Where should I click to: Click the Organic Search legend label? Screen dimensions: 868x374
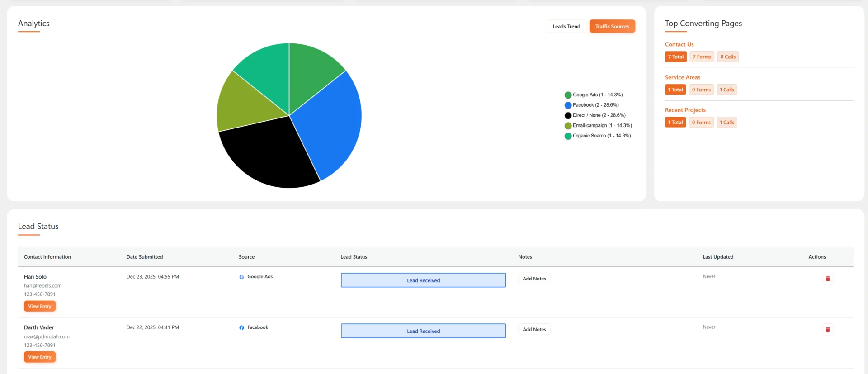[602, 136]
